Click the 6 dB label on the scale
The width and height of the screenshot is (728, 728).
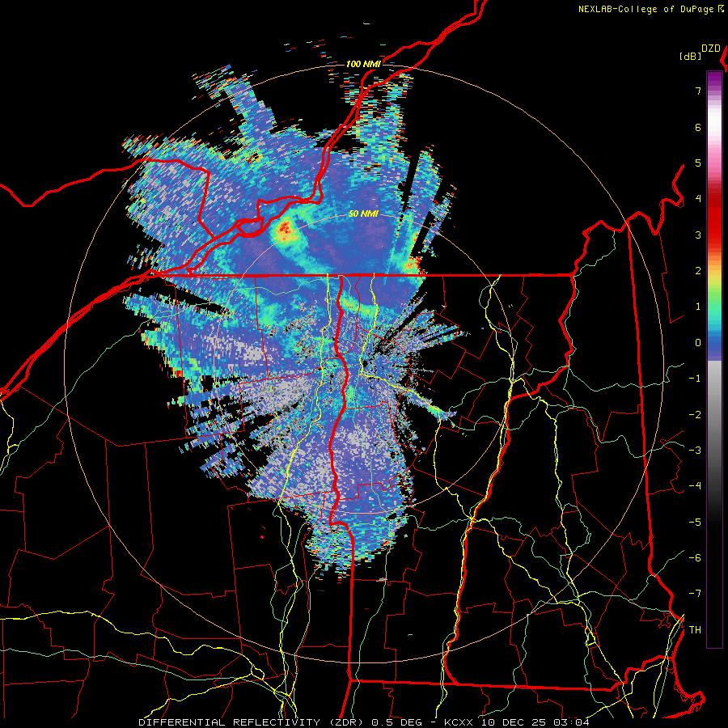coord(698,127)
